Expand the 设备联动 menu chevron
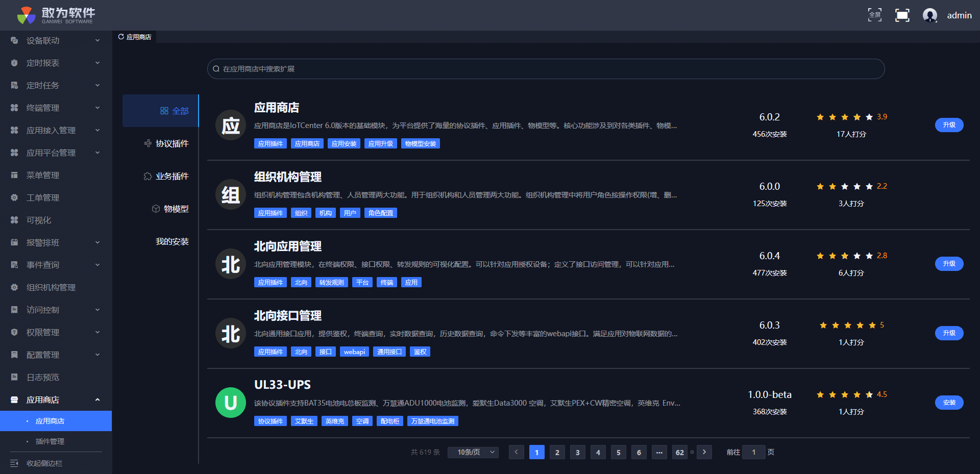The image size is (980, 474). [97, 40]
